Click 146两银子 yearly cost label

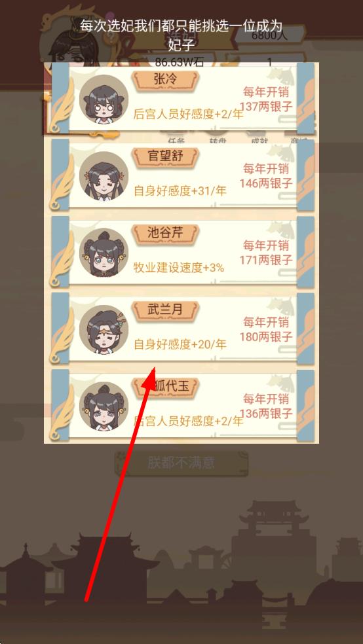(x=267, y=183)
